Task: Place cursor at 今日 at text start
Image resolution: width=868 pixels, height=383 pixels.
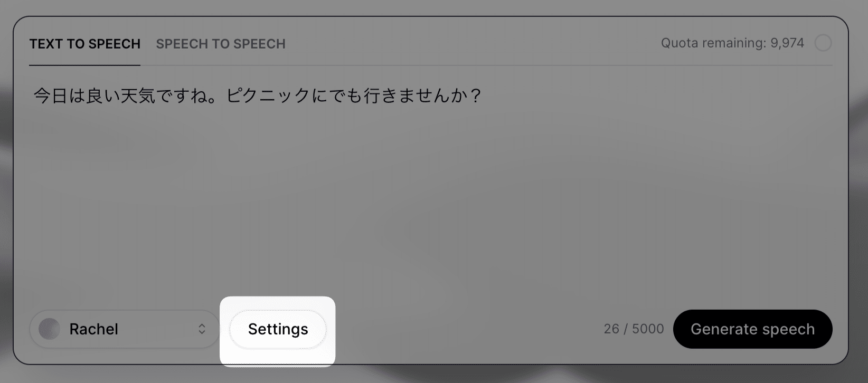Action: (x=34, y=95)
